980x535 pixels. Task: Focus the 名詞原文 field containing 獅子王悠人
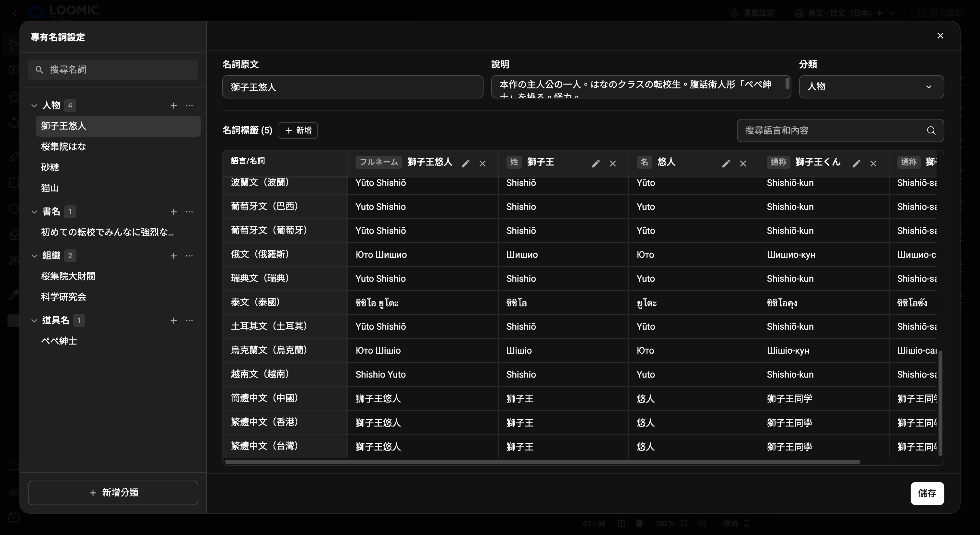click(x=353, y=87)
